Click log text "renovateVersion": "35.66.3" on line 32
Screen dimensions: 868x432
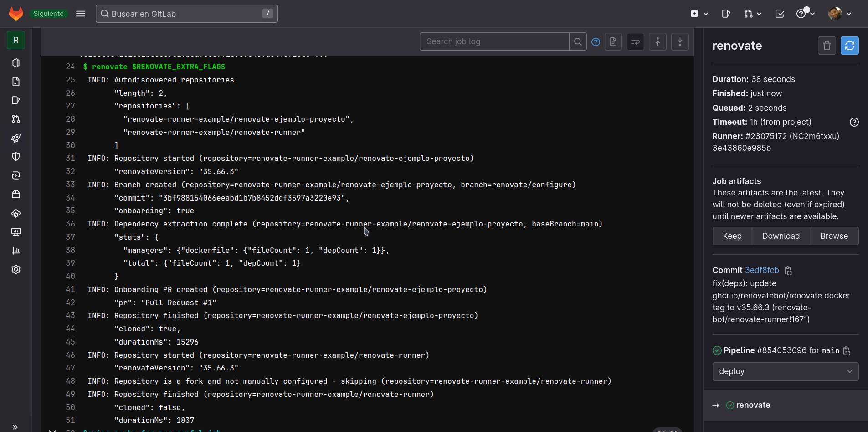176,172
